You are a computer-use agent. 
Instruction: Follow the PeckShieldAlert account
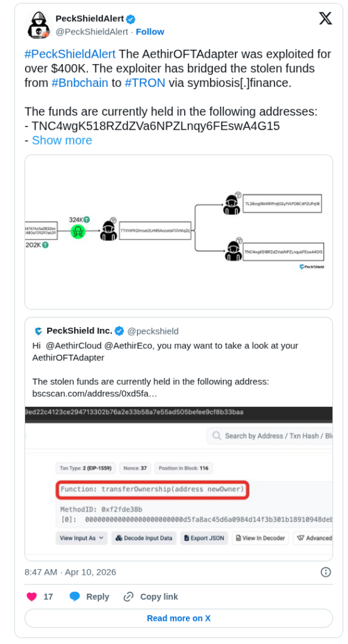[150, 31]
